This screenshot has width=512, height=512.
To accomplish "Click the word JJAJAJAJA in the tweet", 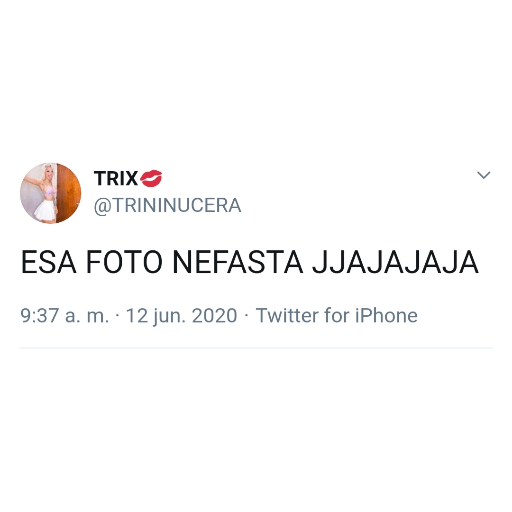I will click(x=395, y=262).
